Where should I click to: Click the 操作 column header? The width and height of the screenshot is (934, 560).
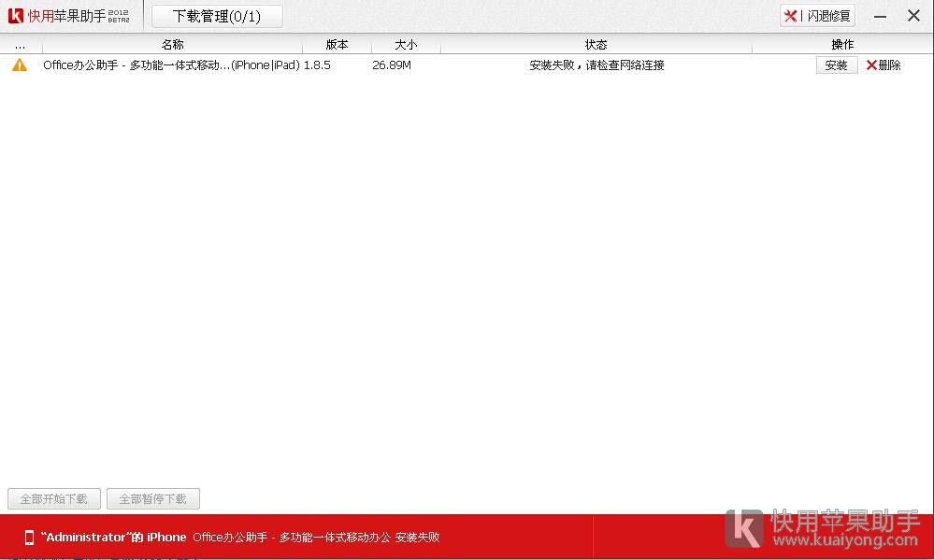[843, 45]
